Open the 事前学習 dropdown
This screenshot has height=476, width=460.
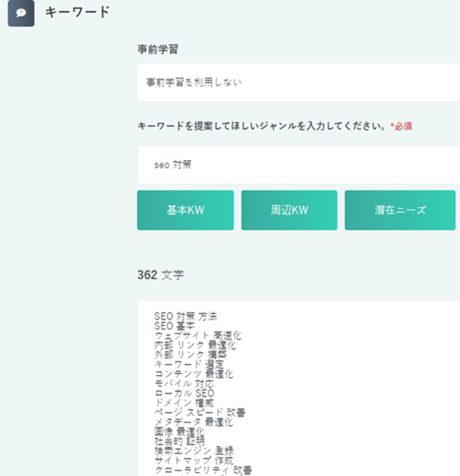click(x=298, y=82)
